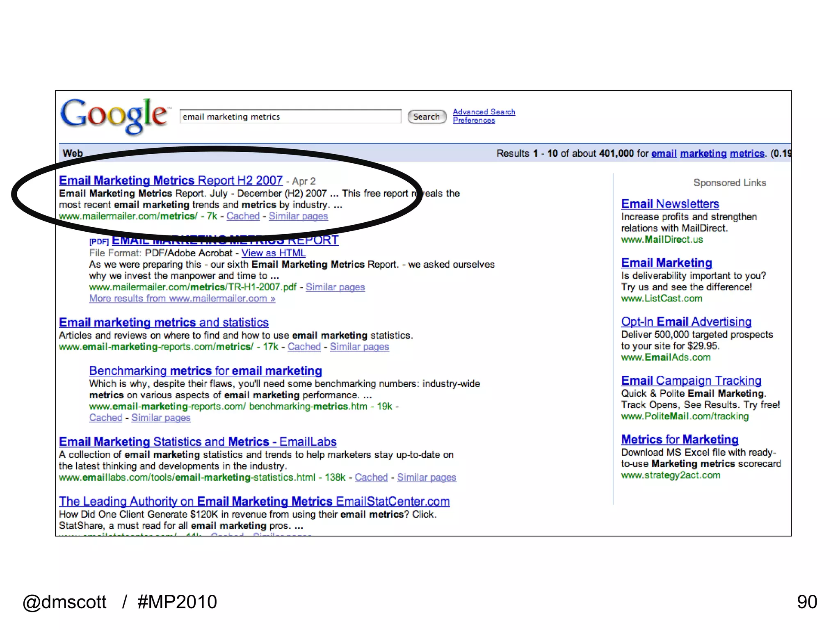The height and width of the screenshot is (630, 840).
Task: Click the 'email' query word link
Action: tap(664, 153)
